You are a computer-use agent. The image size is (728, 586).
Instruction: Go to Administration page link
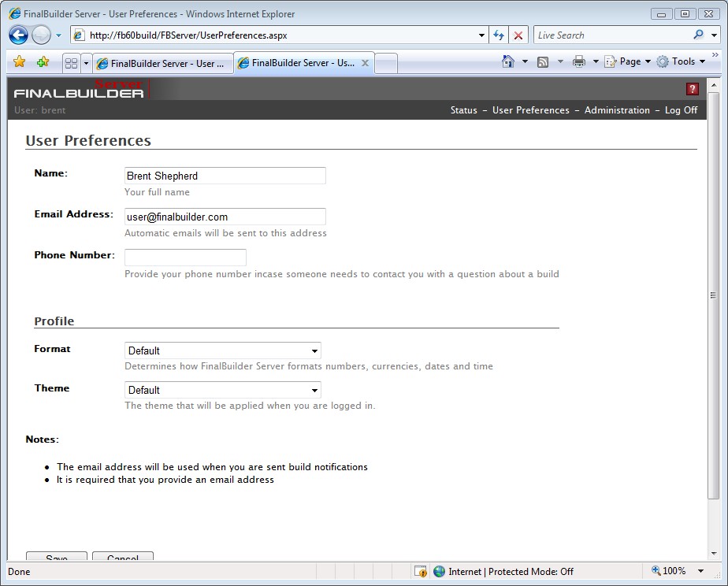click(617, 110)
